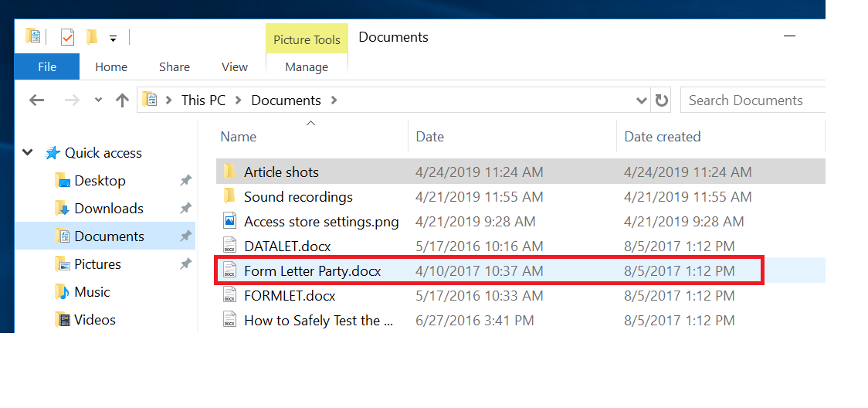Image resolution: width=868 pixels, height=408 pixels.
Task: Click the date 6/27/2016 3:41 PM
Action: [x=474, y=321]
